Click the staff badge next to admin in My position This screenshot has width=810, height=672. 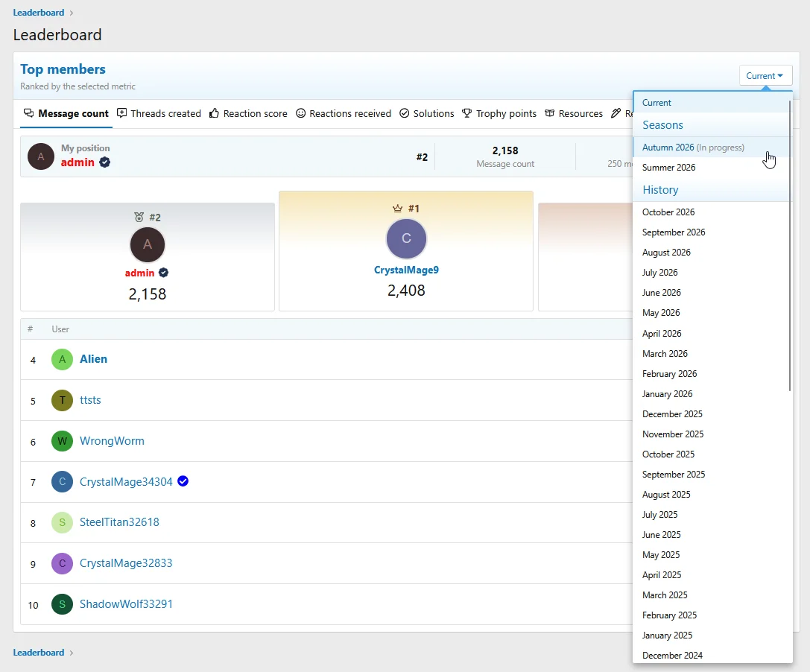click(104, 162)
